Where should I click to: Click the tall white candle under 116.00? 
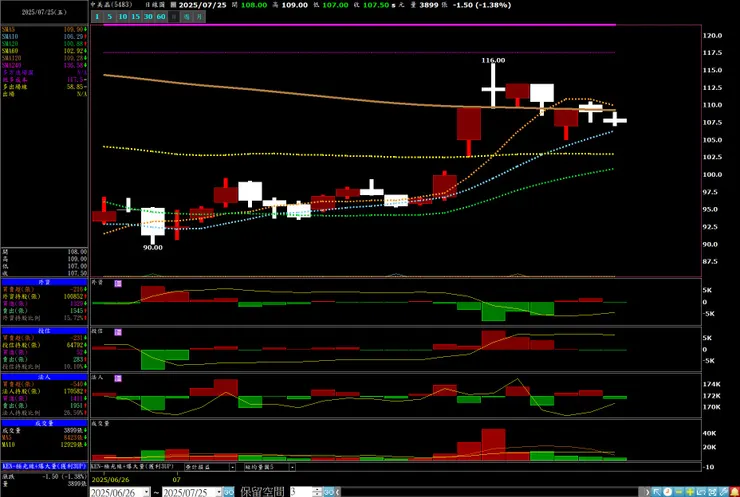493,85
